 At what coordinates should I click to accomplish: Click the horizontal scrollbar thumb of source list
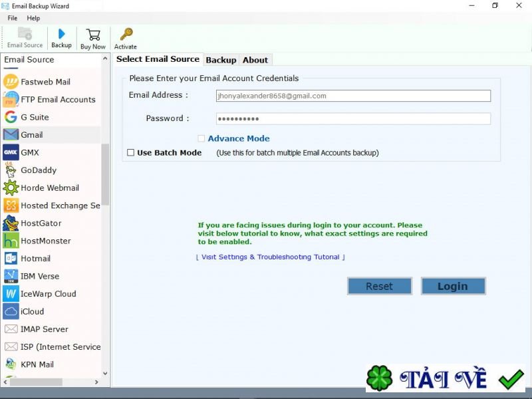(36, 382)
